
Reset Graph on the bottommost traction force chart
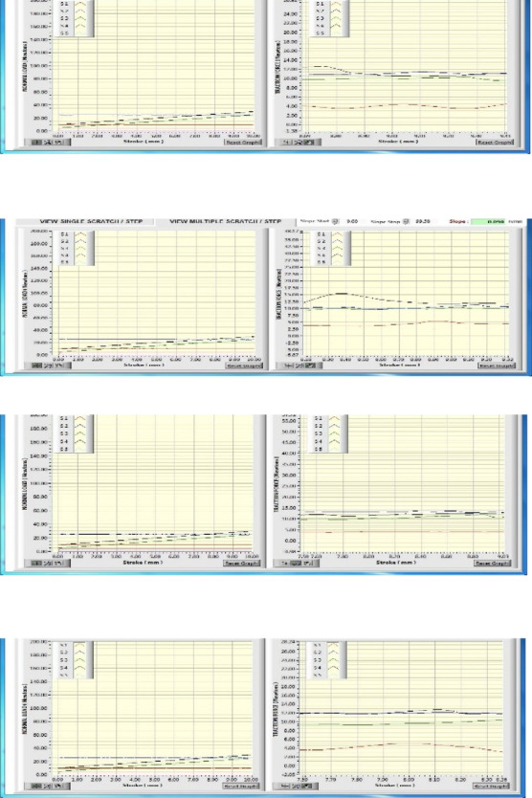(x=492, y=787)
